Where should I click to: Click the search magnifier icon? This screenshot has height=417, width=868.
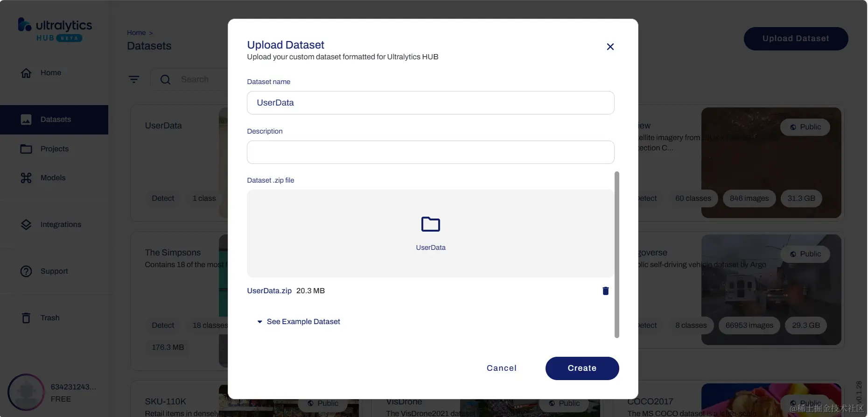(x=165, y=79)
